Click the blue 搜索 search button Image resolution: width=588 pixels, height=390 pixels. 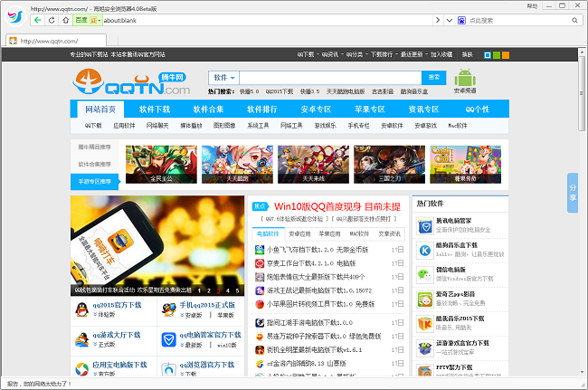click(x=434, y=78)
